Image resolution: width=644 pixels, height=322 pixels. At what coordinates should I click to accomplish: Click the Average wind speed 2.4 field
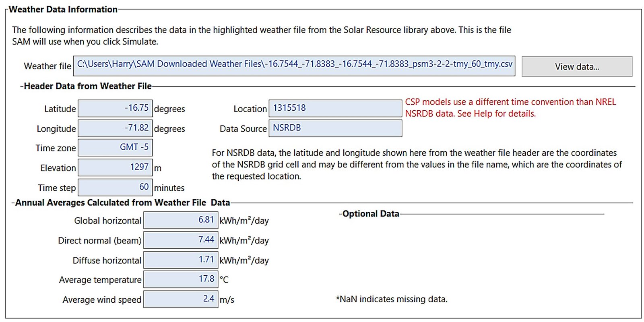click(x=181, y=299)
